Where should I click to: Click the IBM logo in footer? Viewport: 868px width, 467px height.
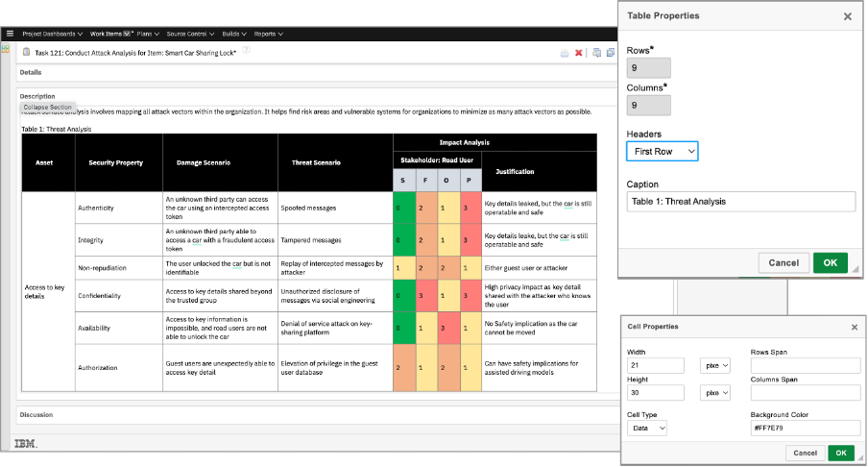26,442
